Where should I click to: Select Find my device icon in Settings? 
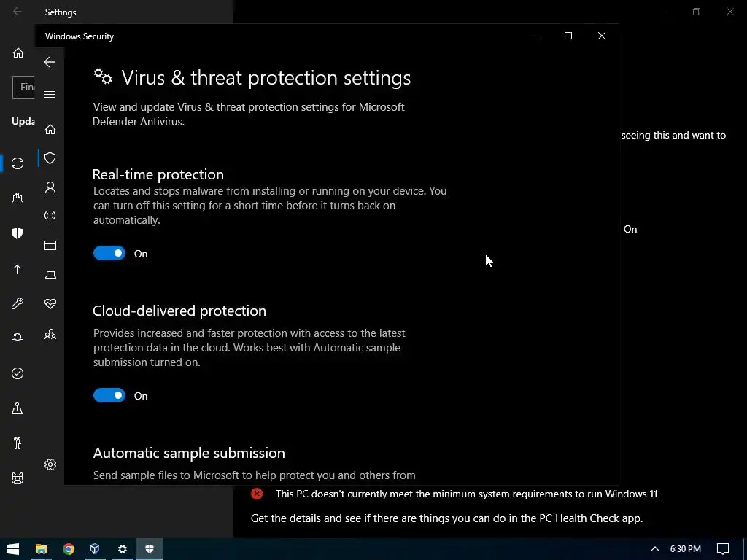[x=18, y=408]
